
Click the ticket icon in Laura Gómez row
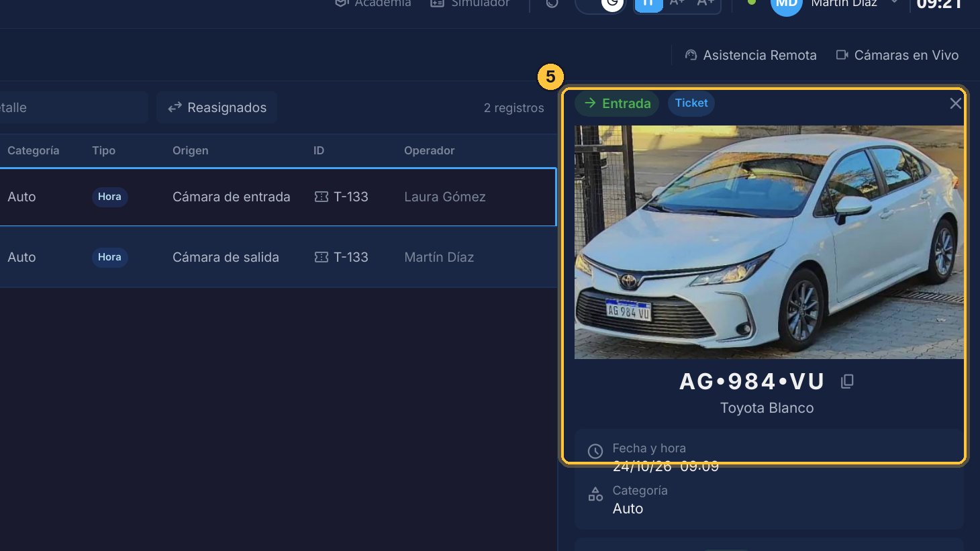click(322, 197)
